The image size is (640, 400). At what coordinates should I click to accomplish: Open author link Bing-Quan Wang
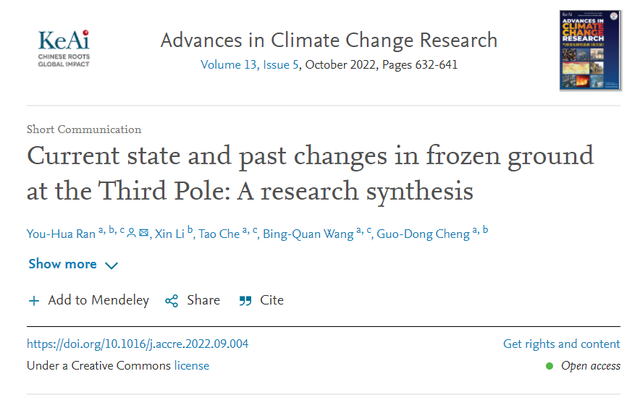308,234
